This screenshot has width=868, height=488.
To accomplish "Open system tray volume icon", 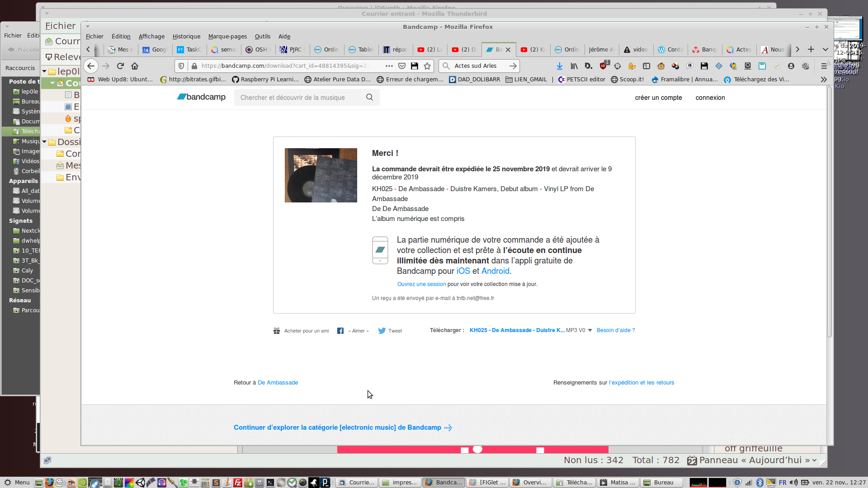I will pyautogui.click(x=793, y=483).
